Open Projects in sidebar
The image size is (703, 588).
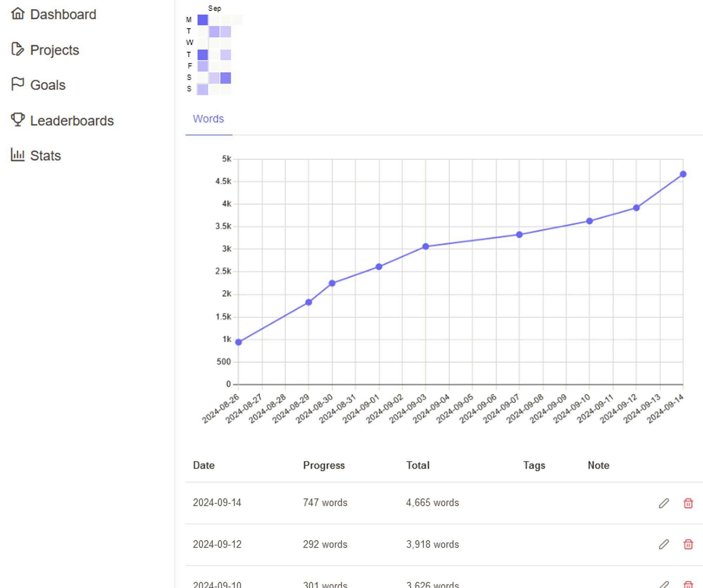(54, 50)
